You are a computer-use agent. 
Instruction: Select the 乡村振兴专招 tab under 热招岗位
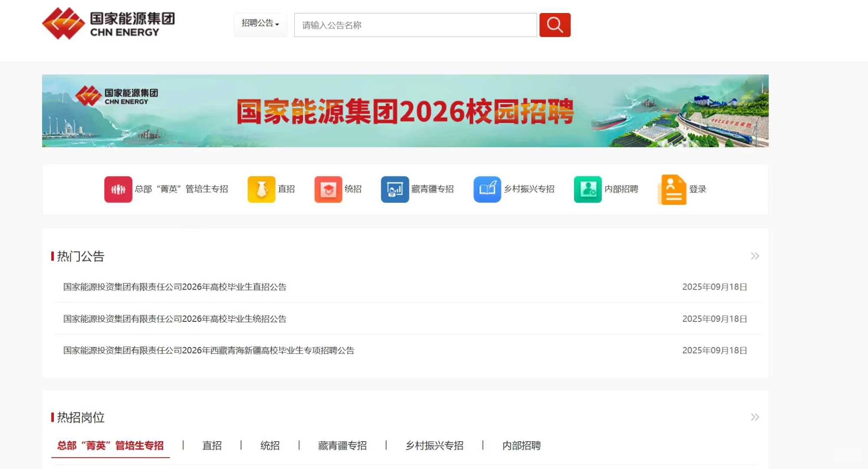pos(434,446)
